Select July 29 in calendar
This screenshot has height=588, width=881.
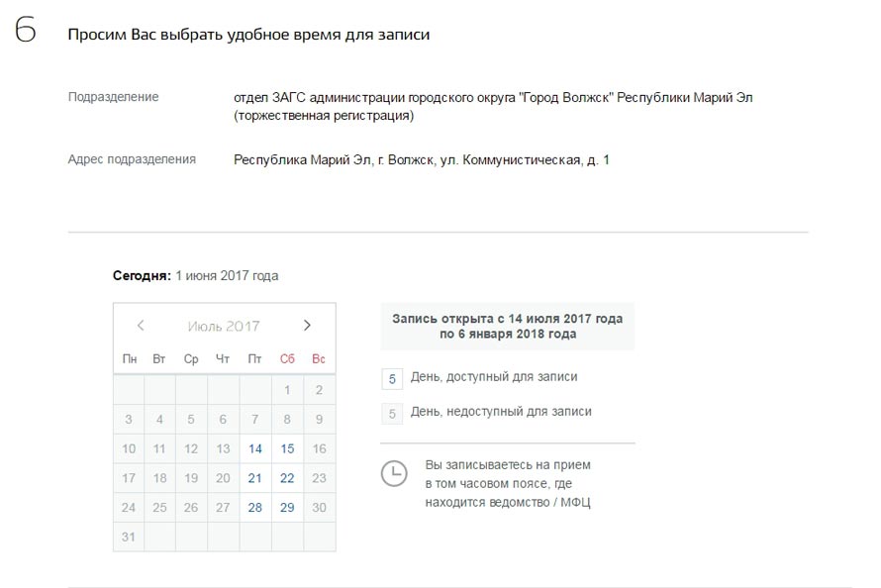(287, 507)
